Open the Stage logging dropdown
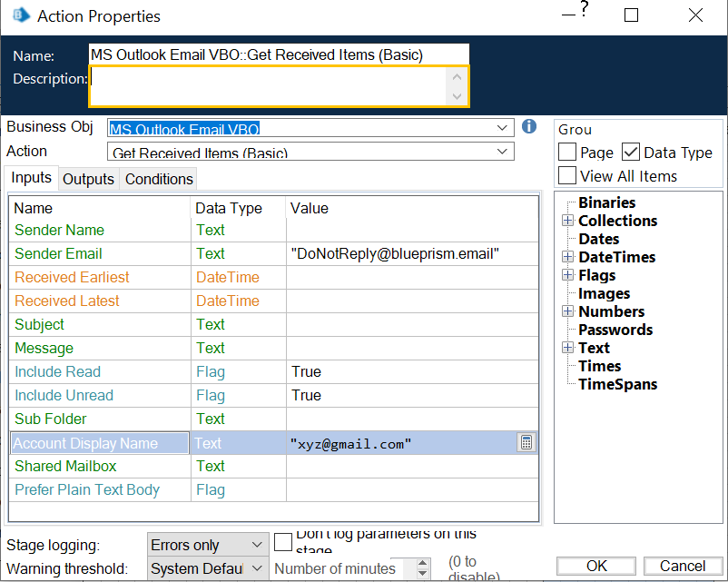Image resolution: width=728 pixels, height=582 pixels. pos(257,545)
